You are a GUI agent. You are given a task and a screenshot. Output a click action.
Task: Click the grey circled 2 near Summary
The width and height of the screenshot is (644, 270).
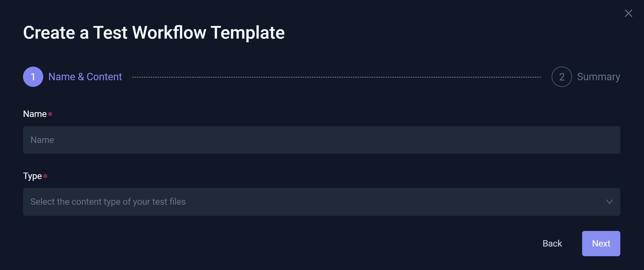[x=561, y=77]
